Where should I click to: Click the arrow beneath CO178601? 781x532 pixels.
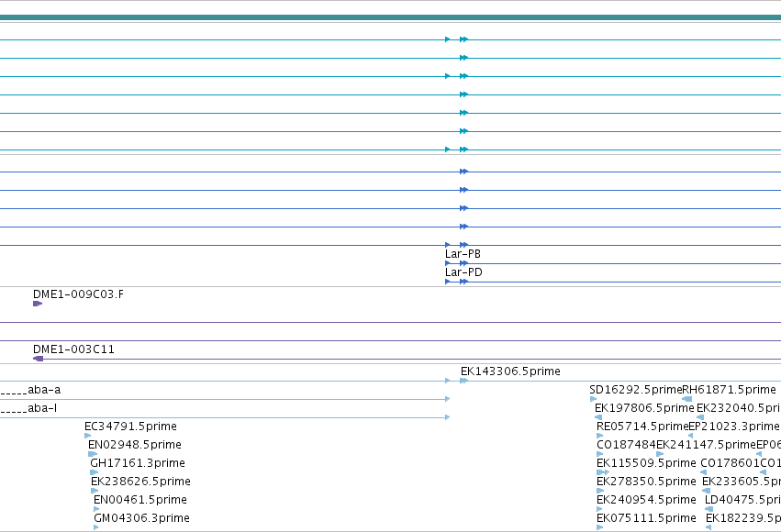pos(703,472)
